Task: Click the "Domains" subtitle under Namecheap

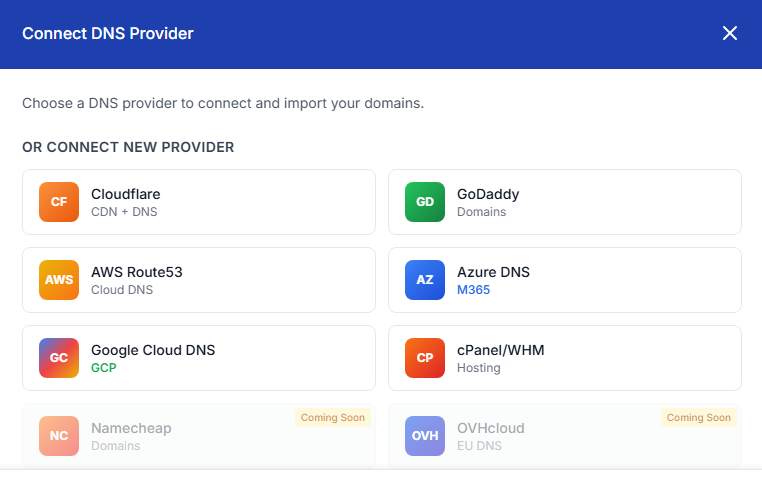Action: coord(116,446)
